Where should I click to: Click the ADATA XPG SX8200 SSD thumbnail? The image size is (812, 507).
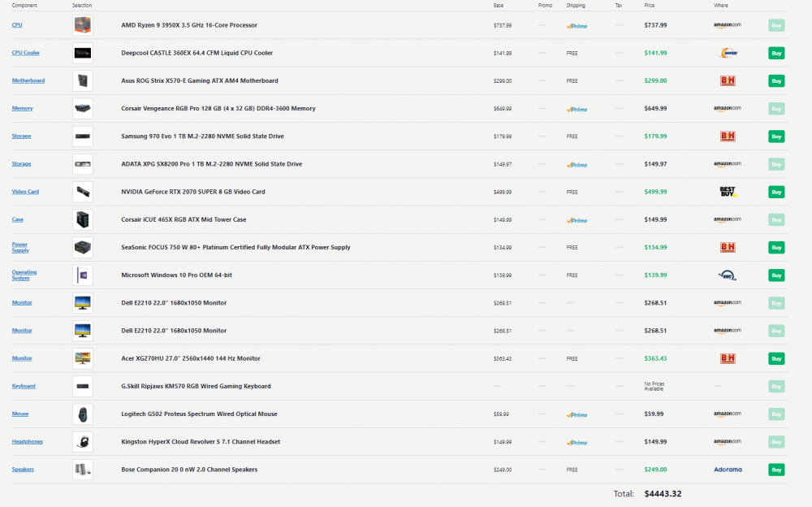click(x=83, y=164)
